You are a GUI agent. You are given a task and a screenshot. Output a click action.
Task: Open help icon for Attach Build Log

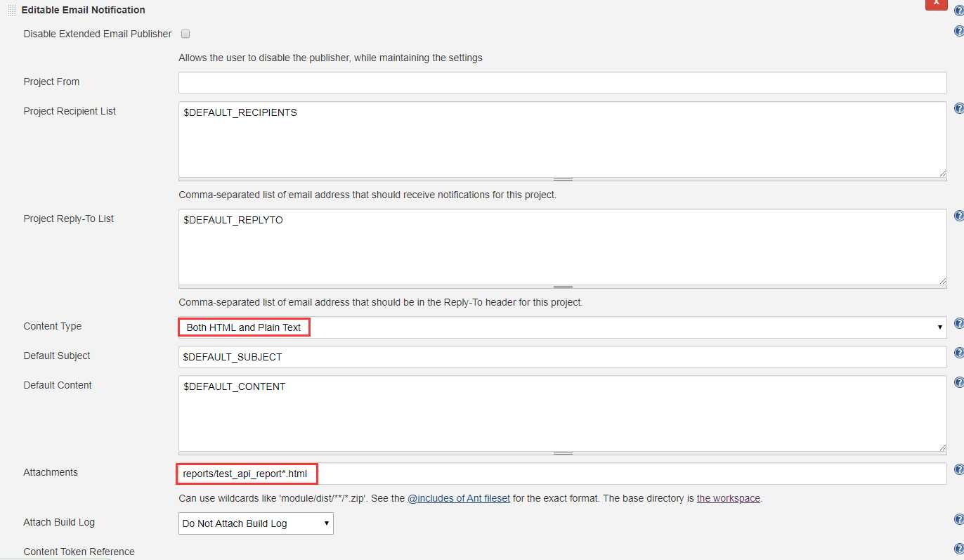[x=959, y=520]
